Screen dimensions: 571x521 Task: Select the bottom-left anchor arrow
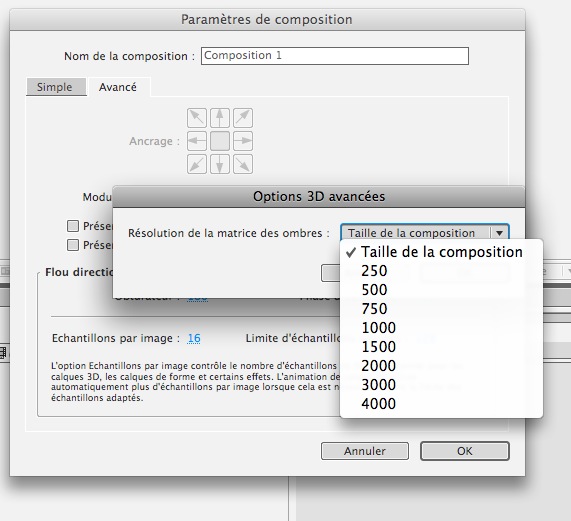click(x=197, y=164)
